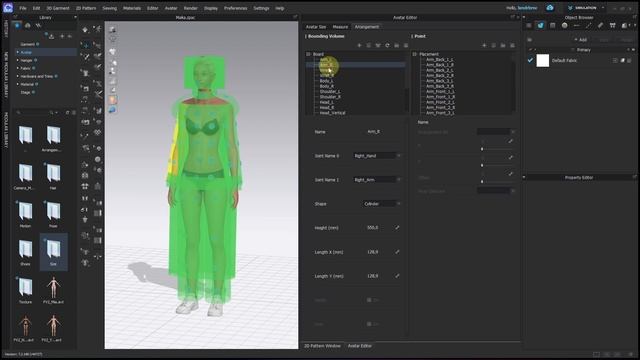The width and height of the screenshot is (640, 360).
Task: Click the edit pencil next to Length X
Action: pyautogui.click(x=397, y=252)
